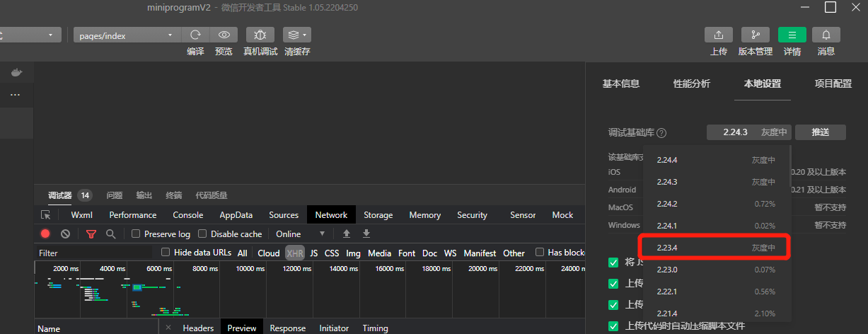Switch to the Sources devtools tab

[284, 215]
